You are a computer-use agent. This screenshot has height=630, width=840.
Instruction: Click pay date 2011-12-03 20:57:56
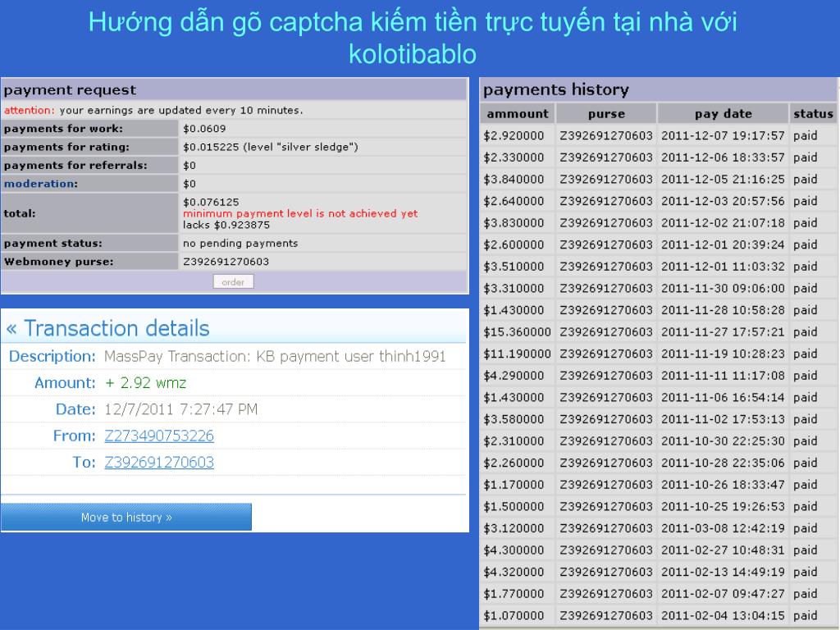723,201
